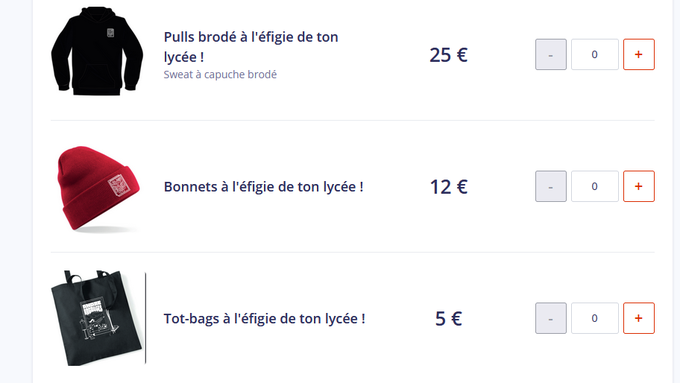Viewport: 680px width, 383px height.
Task: Select the Tot-bags quantity input box
Action: pos(595,318)
